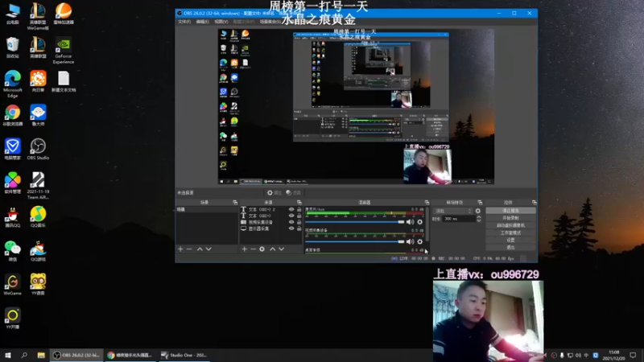This screenshot has width=644, height=362.
Task: Lock the 视频采集设备 source
Action: [299, 222]
